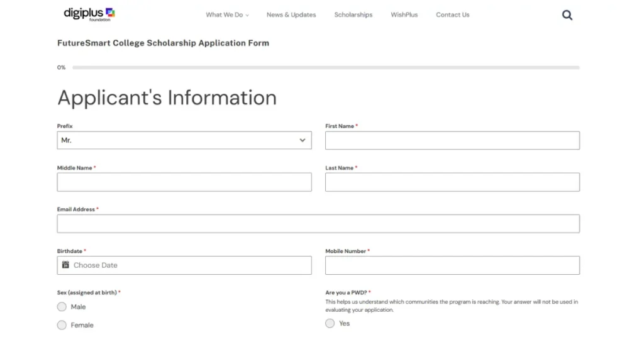Screen dimensions: 644x337
Task: Click the calendar icon in Birthdate field
Action: 65,265
